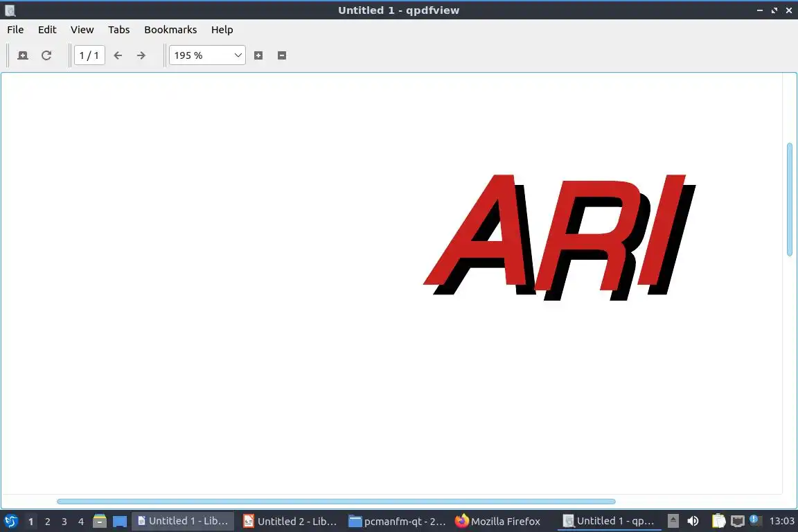The image size is (798, 532).
Task: Switch to workspace 4
Action: point(81,522)
